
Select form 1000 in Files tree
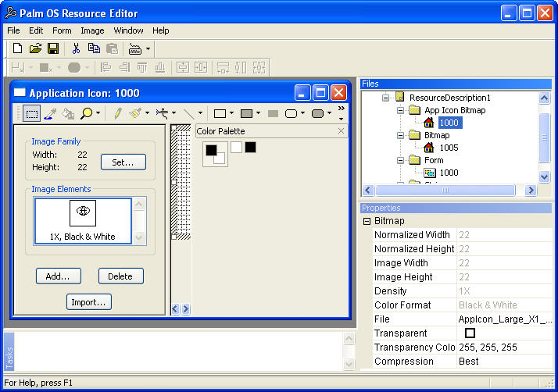pos(449,173)
